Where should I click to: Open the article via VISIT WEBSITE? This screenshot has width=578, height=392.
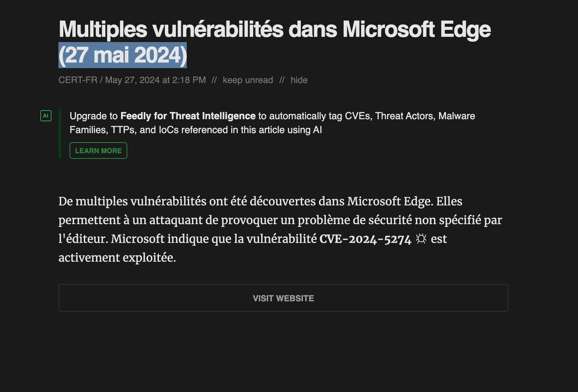283,298
